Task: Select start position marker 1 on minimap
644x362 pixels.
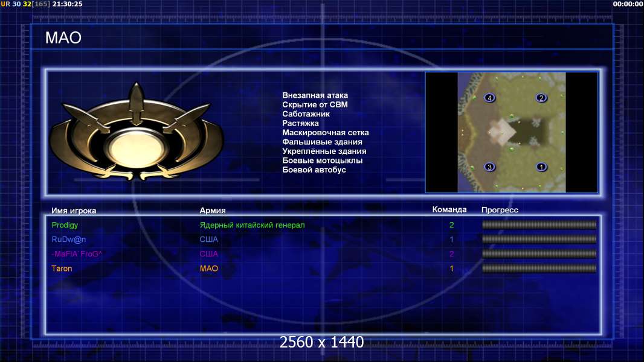Action: click(541, 167)
